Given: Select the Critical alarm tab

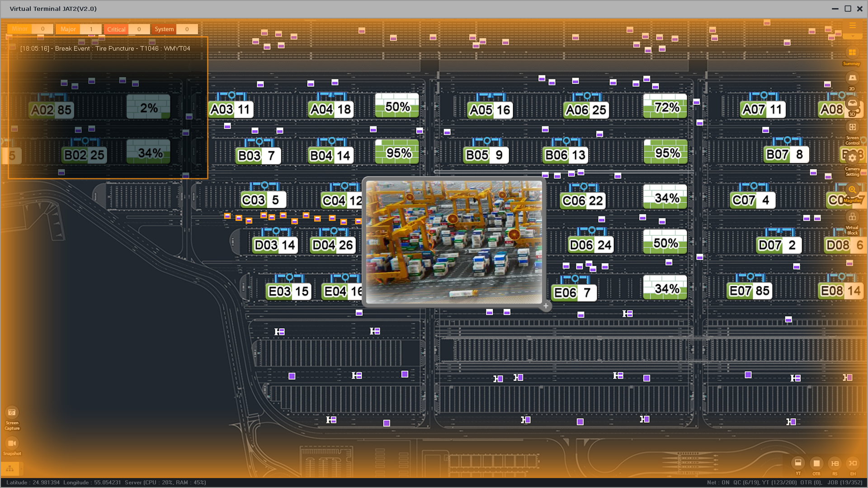Looking at the screenshot, I should pos(116,29).
